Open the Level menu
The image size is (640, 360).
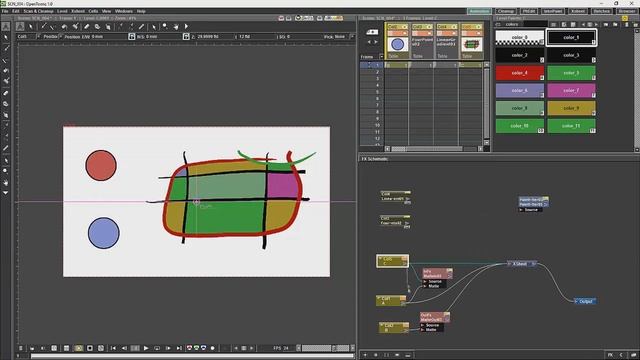tap(62, 11)
